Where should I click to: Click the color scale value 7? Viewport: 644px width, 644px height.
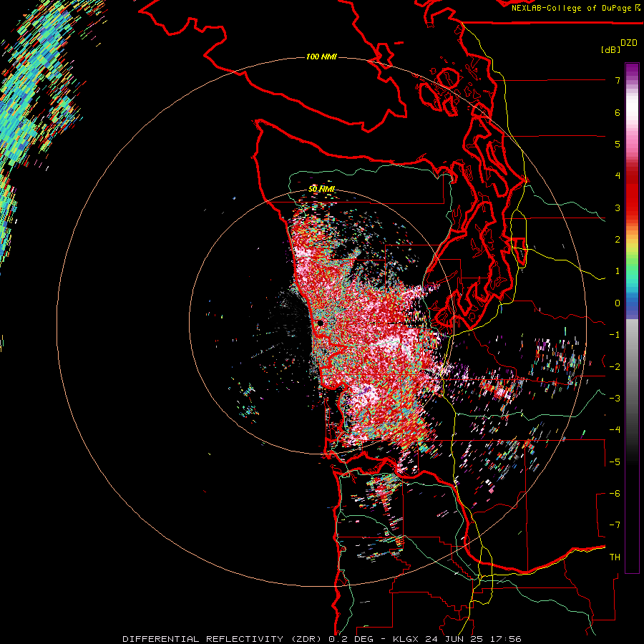[618, 80]
